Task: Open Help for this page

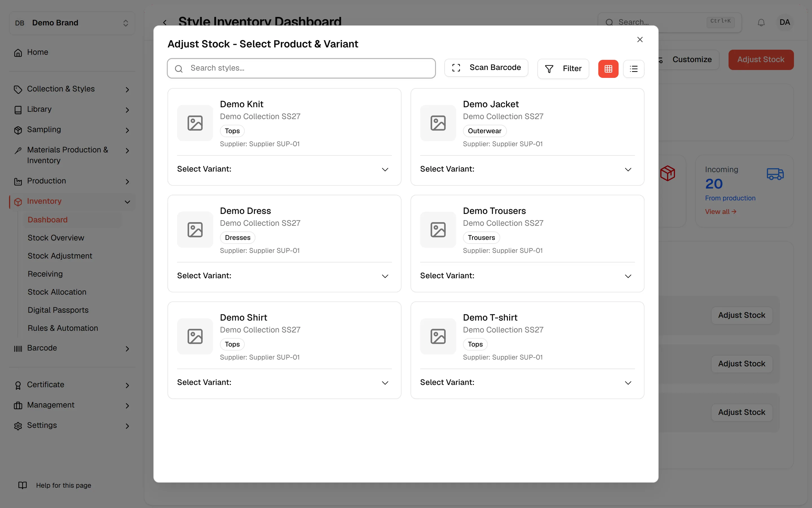Action: point(55,485)
